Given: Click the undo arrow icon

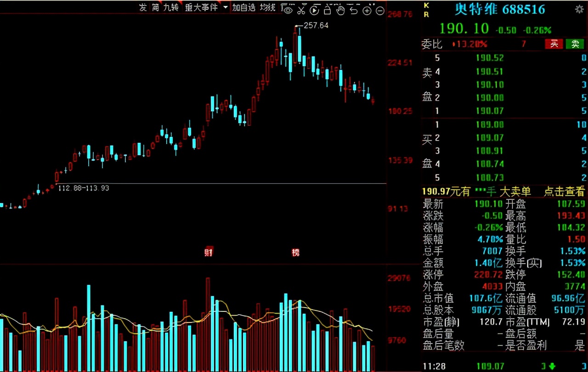Looking at the screenshot, I should click(354, 10).
